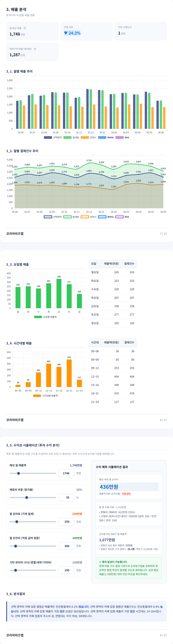Toggle 선택영역 legend in 월별 결제건수 추이 chart
Viewport: 173px width, 644px height.
(53, 217)
